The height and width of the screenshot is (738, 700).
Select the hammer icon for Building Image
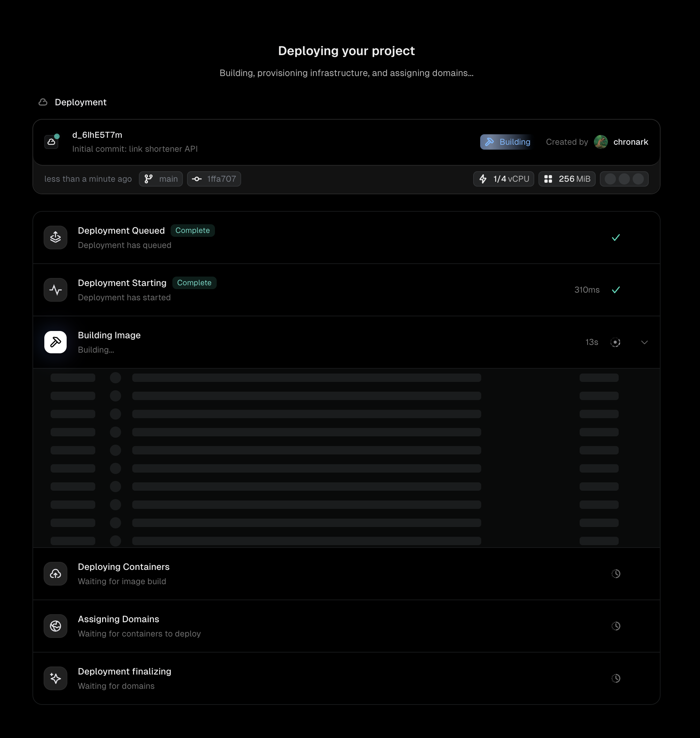[55, 342]
